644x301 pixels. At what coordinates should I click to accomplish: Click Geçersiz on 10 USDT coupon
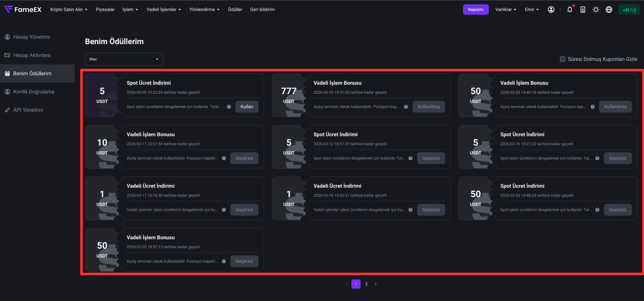click(x=244, y=158)
